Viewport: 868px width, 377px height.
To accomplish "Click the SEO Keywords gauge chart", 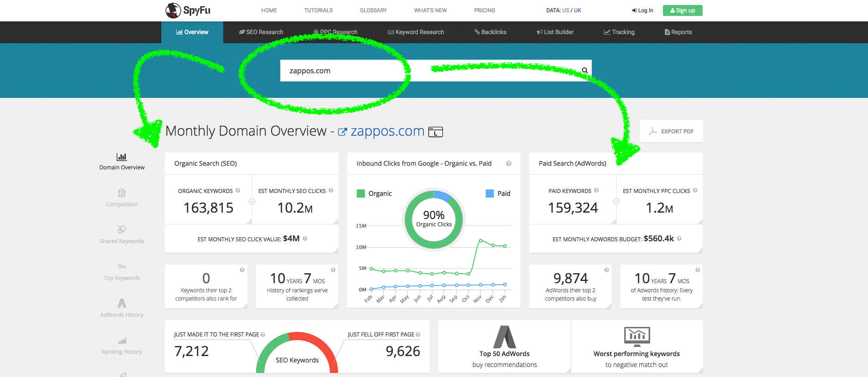I will pos(297,353).
